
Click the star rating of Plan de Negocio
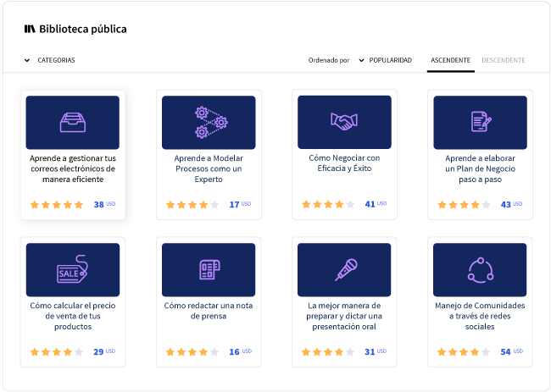coord(465,205)
